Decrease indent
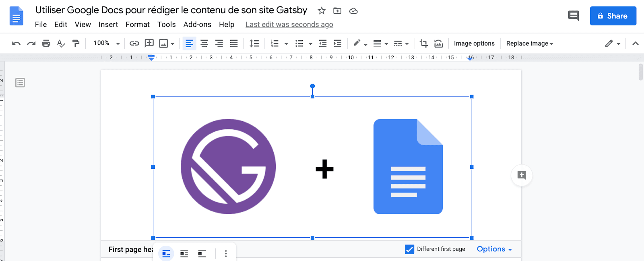 [323, 43]
